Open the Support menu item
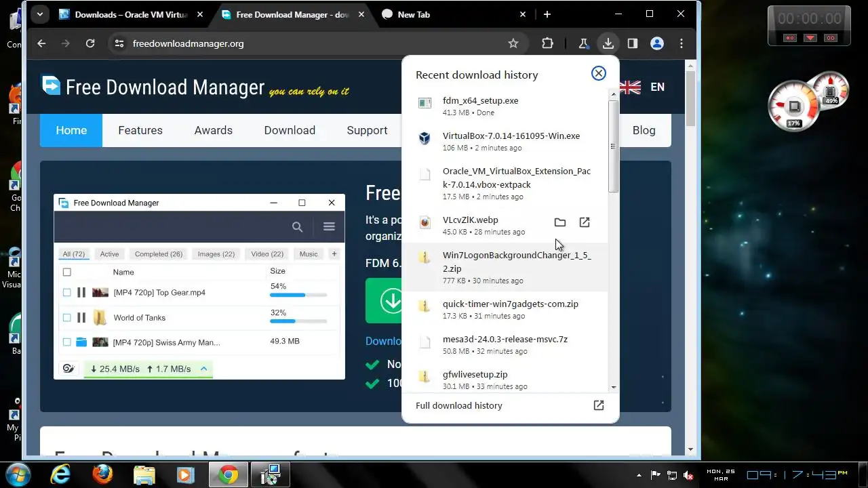 click(x=367, y=130)
